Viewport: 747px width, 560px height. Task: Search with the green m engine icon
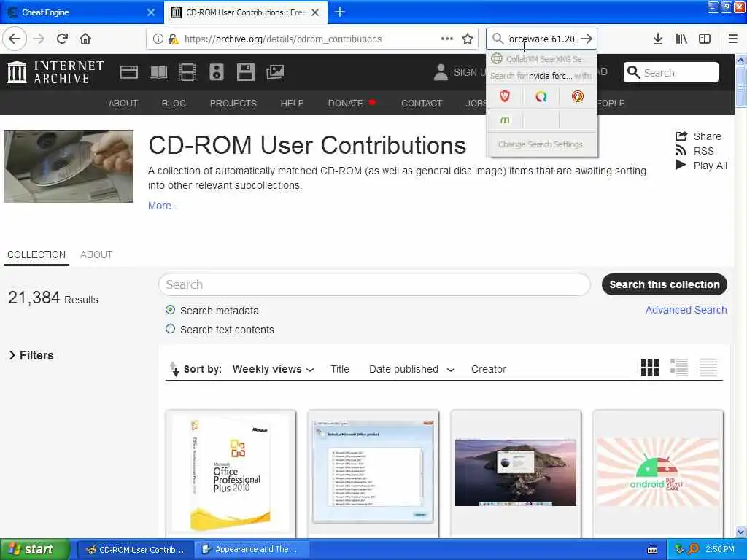point(505,120)
